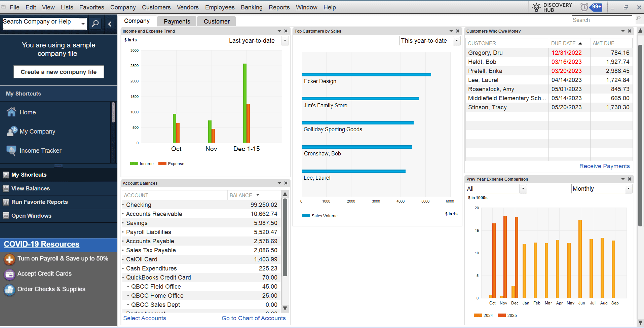Click the blue Sales Volume legend swatch

[306, 216]
